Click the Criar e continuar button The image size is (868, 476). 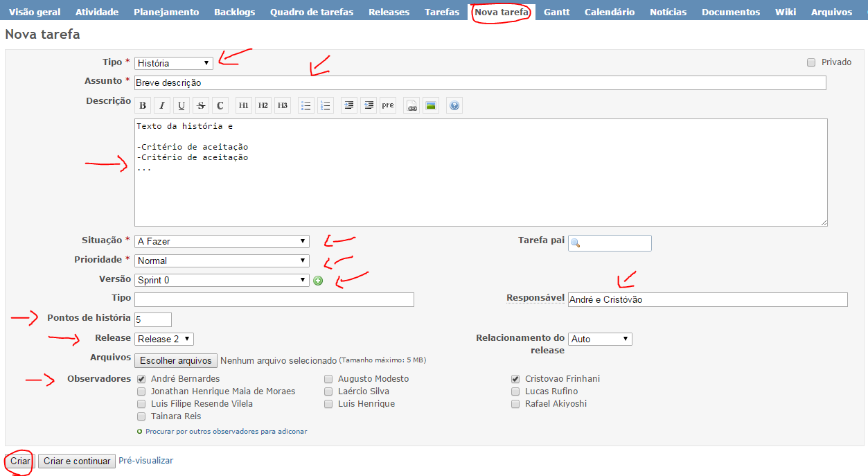coord(76,461)
